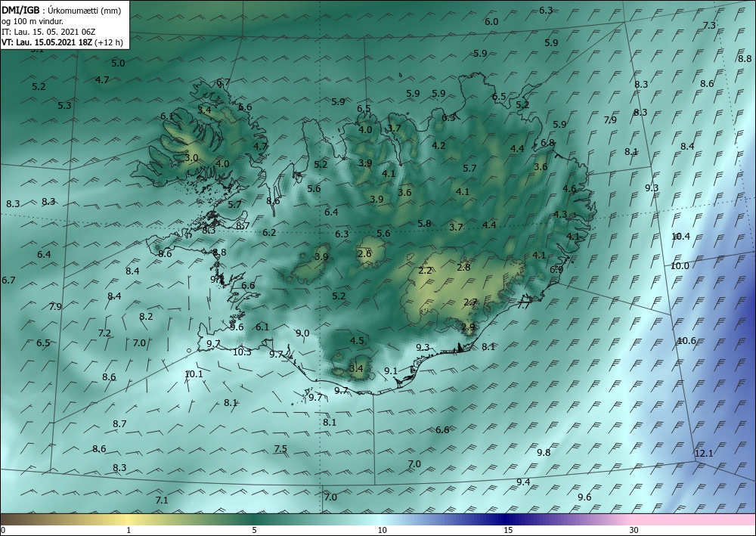Click the 30 label on the color scale

point(634,530)
